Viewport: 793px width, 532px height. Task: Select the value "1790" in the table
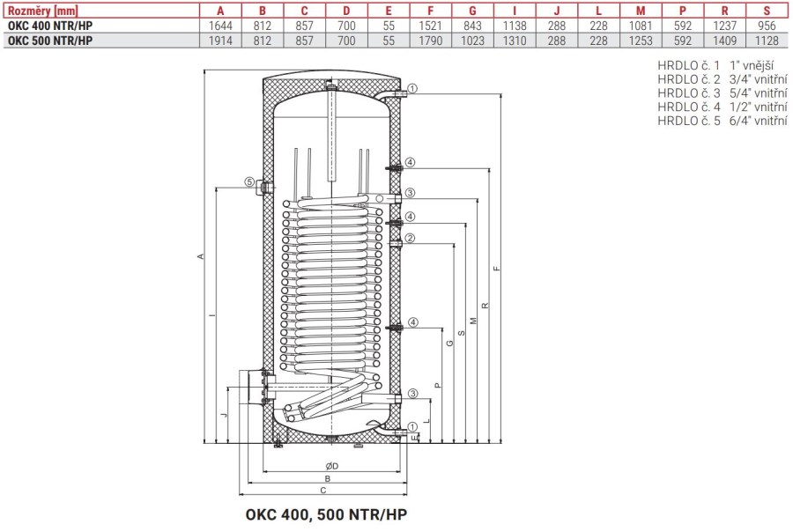point(430,41)
